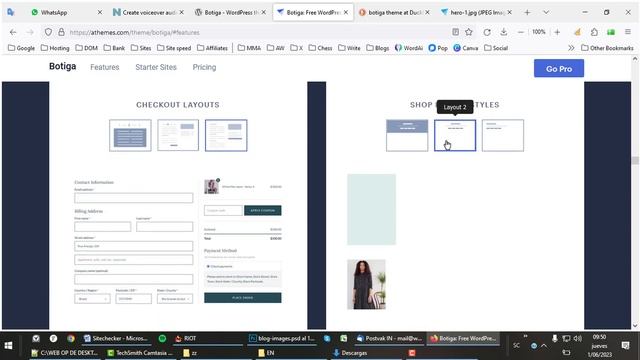Open the Firefox hamburger menu
The image size is (640, 360).
(628, 32)
